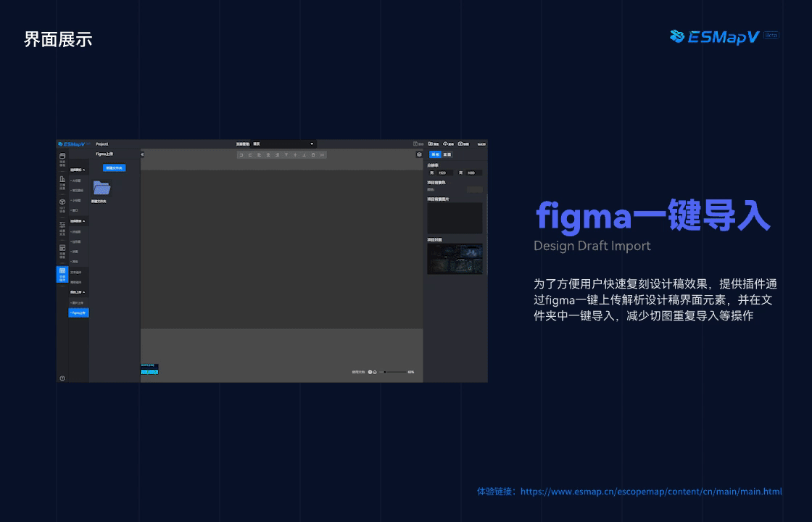
Task: Click the round help icon beside zoom slider
Action: (370, 372)
